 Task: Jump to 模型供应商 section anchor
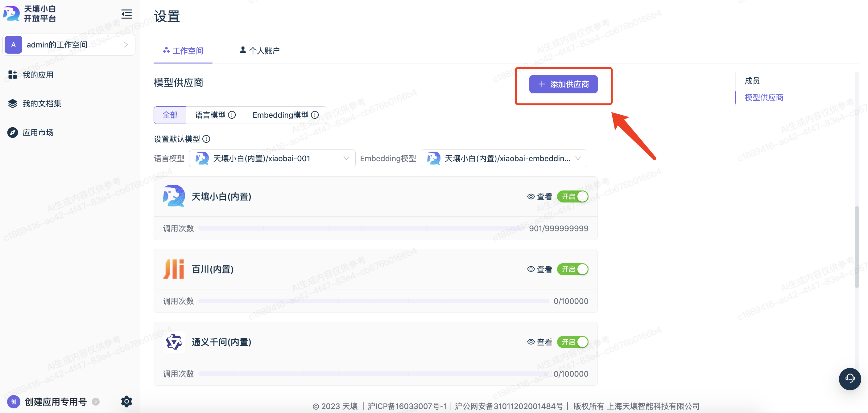pyautogui.click(x=764, y=97)
